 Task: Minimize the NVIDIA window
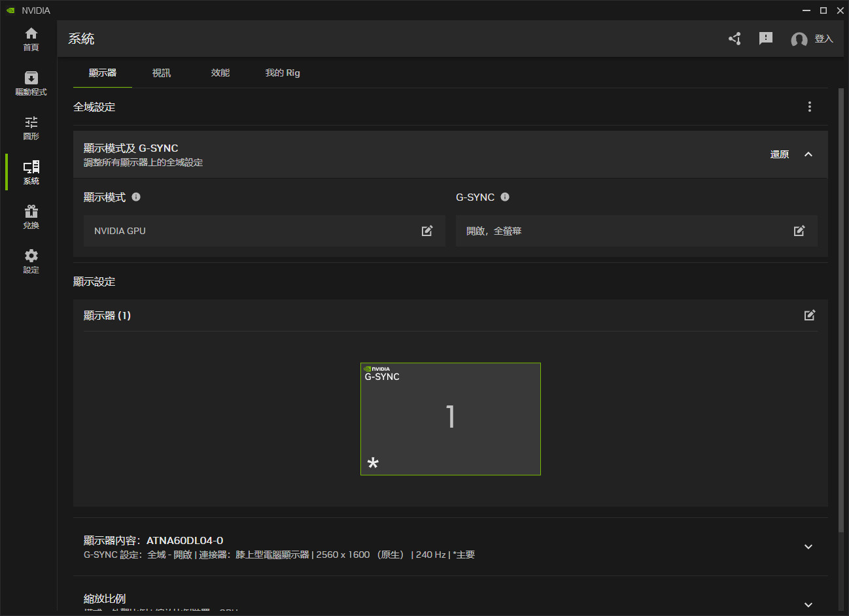point(806,10)
